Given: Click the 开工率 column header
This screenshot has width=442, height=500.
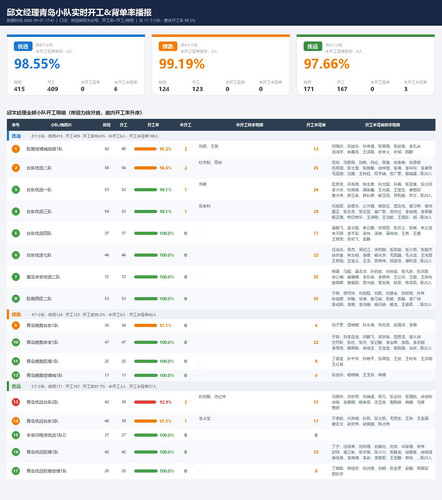Looking at the screenshot, I should [x=153, y=125].
